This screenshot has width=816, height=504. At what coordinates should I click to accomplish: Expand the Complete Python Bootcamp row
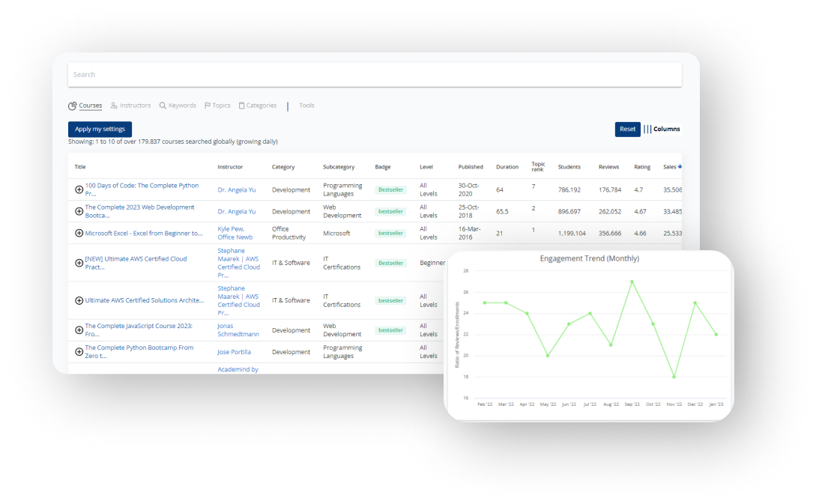tap(79, 352)
